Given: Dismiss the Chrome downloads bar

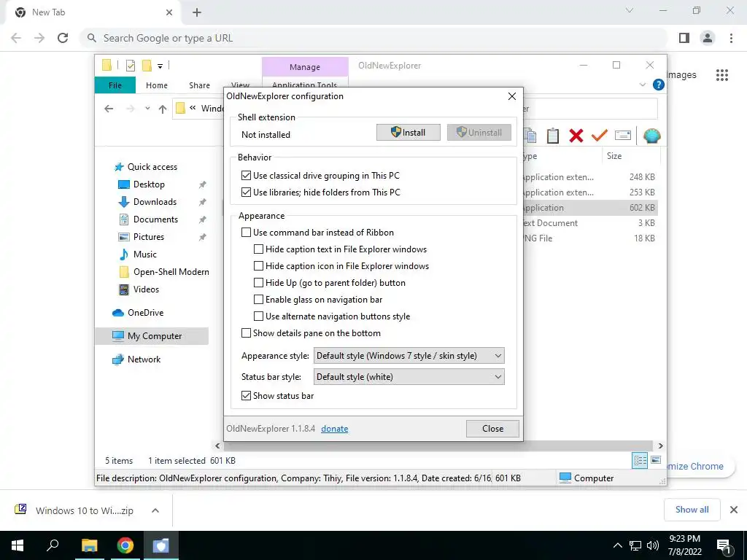Looking at the screenshot, I should click(x=734, y=510).
